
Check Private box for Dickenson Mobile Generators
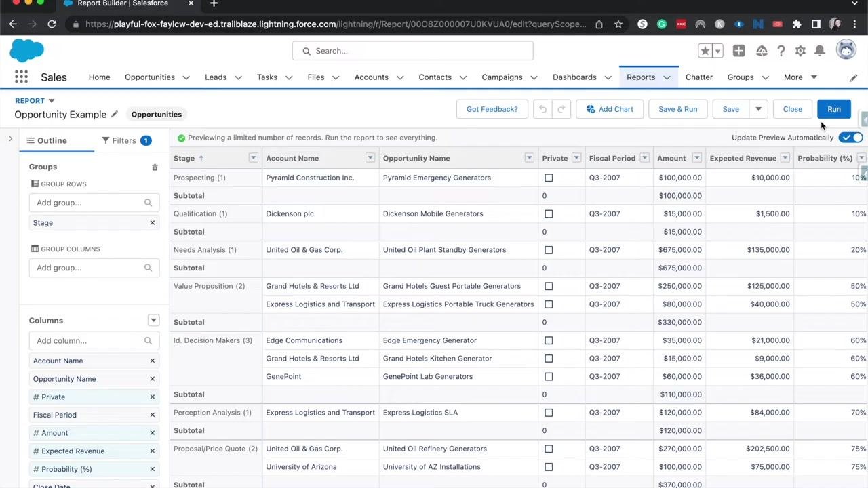pos(549,213)
